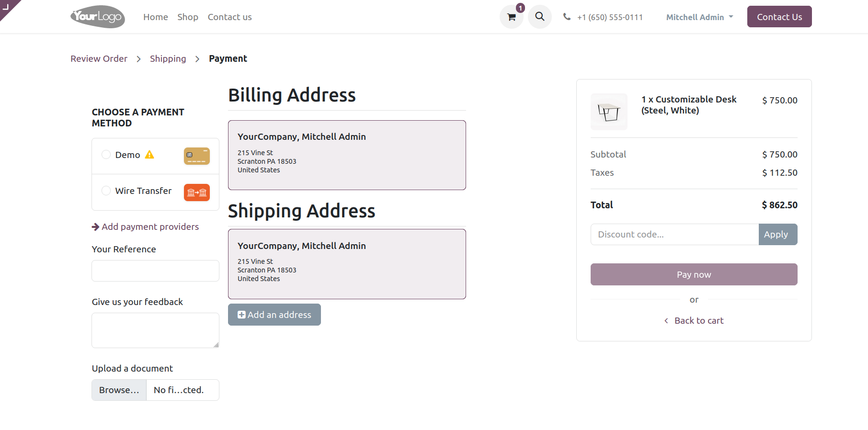Click the YourLogo site logo
This screenshot has width=868, height=430.
point(98,17)
